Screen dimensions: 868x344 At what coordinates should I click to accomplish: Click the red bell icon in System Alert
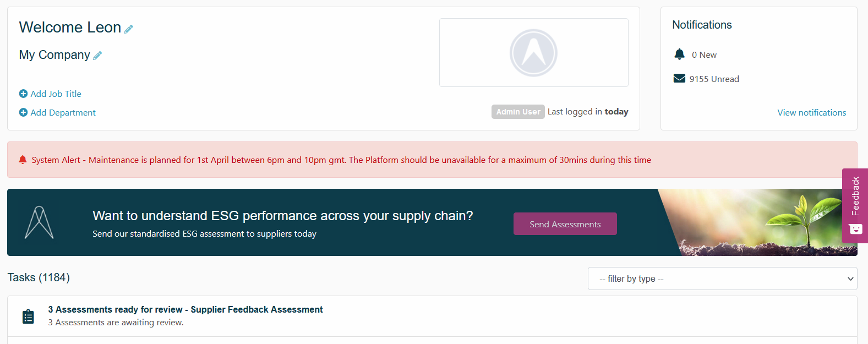[x=23, y=160]
